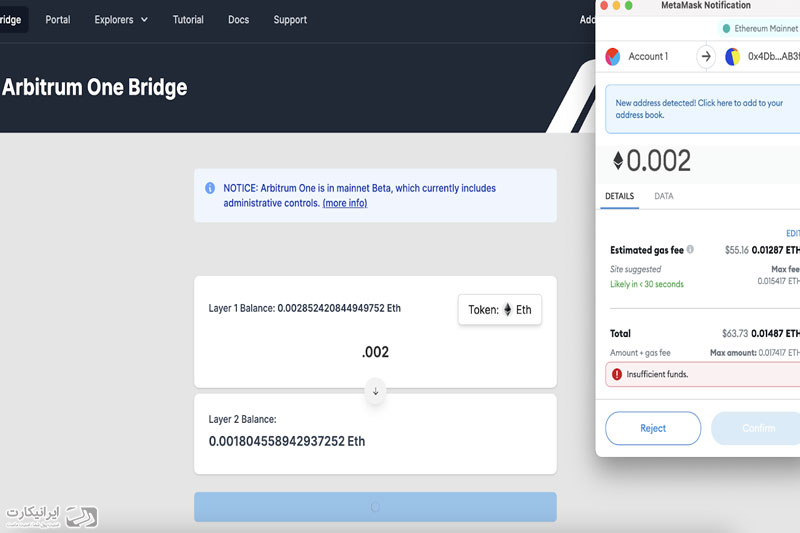Click the info icon in the notice banner
Screen dimensions: 800x533
click(x=210, y=188)
